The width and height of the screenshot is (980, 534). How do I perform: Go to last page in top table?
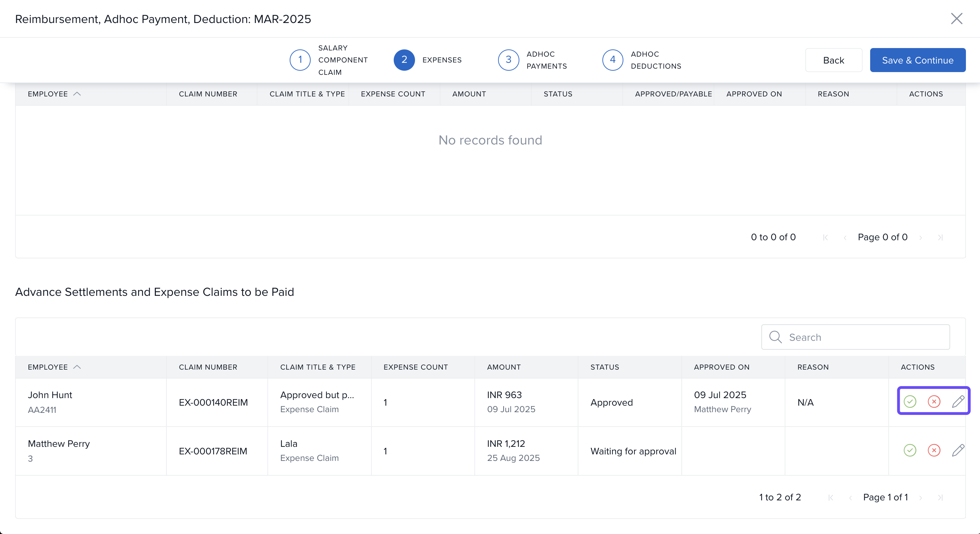pyautogui.click(x=940, y=237)
